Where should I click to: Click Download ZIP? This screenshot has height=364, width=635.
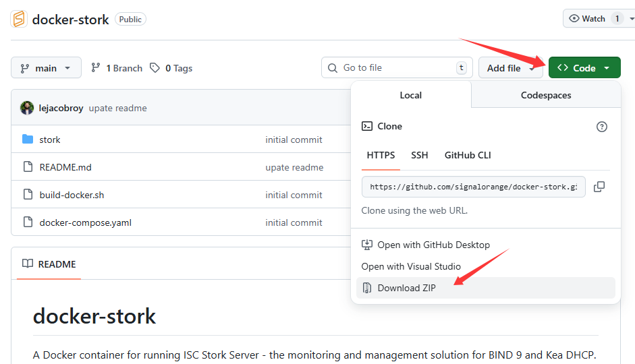pyautogui.click(x=486, y=288)
